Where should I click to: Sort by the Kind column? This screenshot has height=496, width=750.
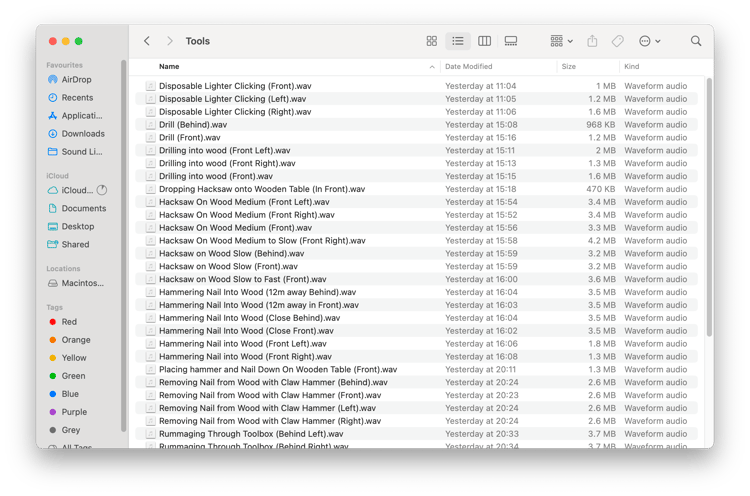(631, 66)
